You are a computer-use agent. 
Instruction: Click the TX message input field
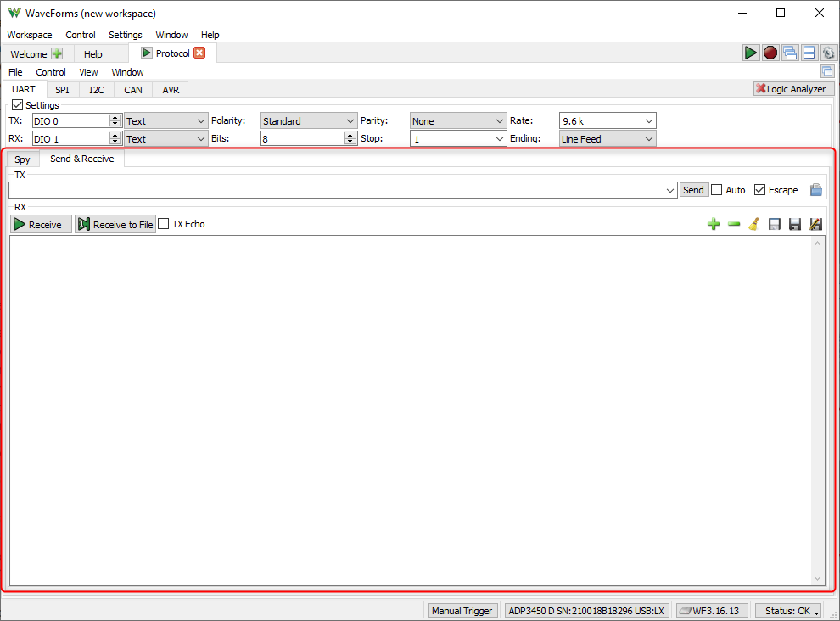click(x=343, y=190)
